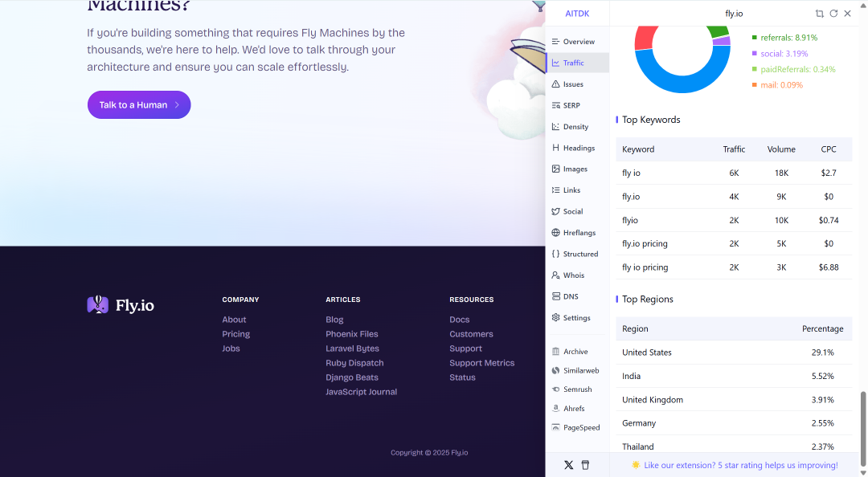Click the India region row
The image size is (868, 477).
coord(734,376)
